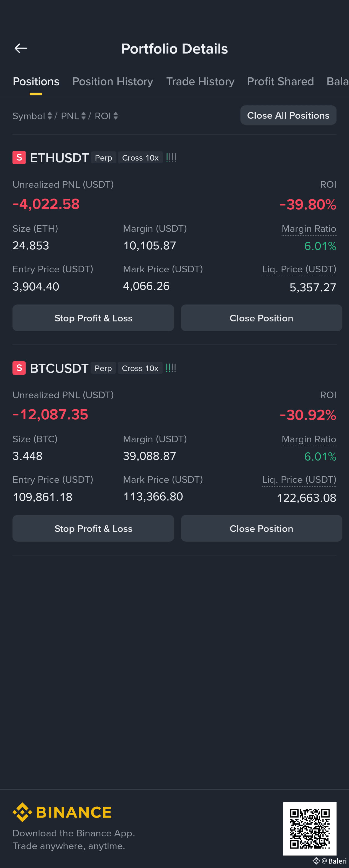Tap the red S badge beside BTCUSDT

coord(19,368)
